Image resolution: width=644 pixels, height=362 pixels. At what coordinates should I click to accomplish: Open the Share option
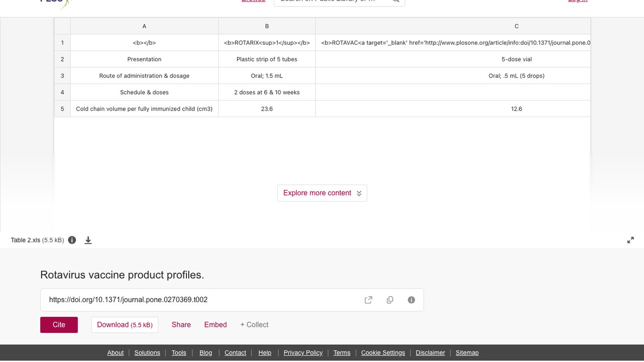tap(181, 325)
